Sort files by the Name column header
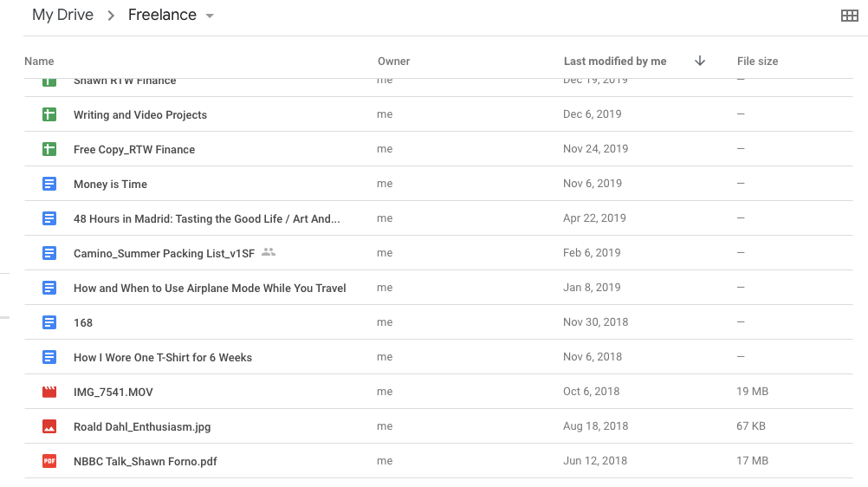Screen dimensions: 868x487 (39, 62)
